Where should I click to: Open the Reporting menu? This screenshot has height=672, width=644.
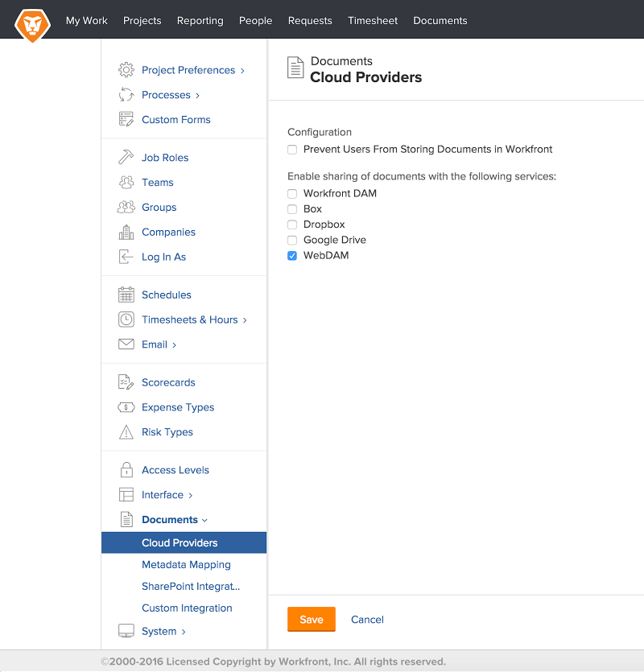coord(200,21)
